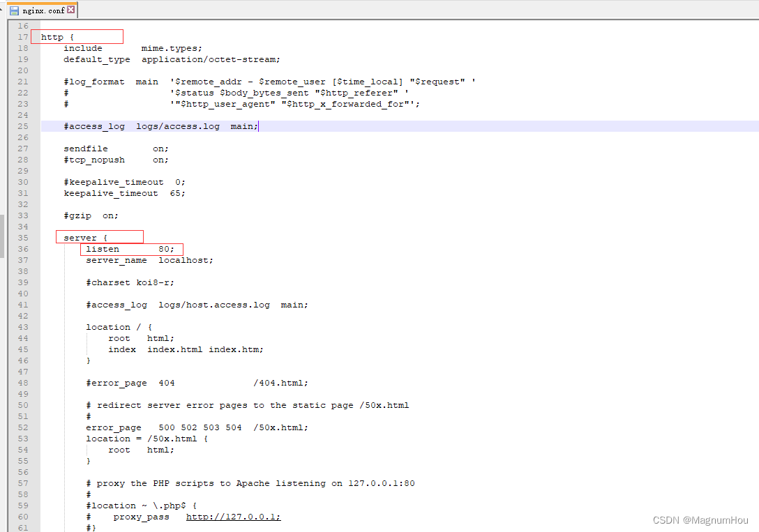Click '#charset koi8-r;' line
The image size is (759, 532).
tap(130, 282)
